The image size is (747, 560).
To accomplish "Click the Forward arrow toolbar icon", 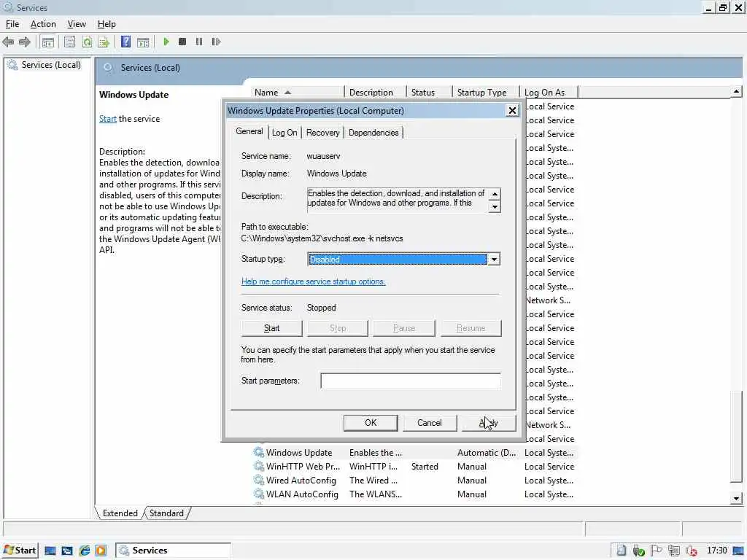I will pos(25,42).
